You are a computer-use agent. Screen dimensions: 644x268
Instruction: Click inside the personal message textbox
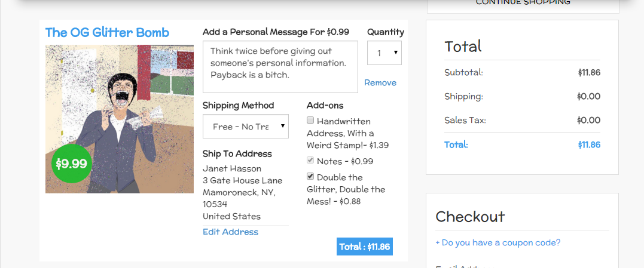[x=280, y=67]
